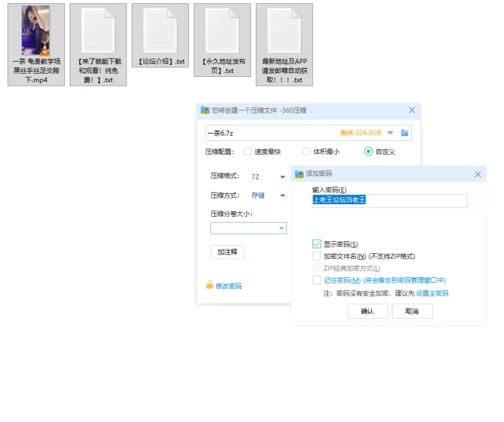The width and height of the screenshot is (504, 422).
Task: Expand the archive path dropdown arrow
Action: [390, 133]
